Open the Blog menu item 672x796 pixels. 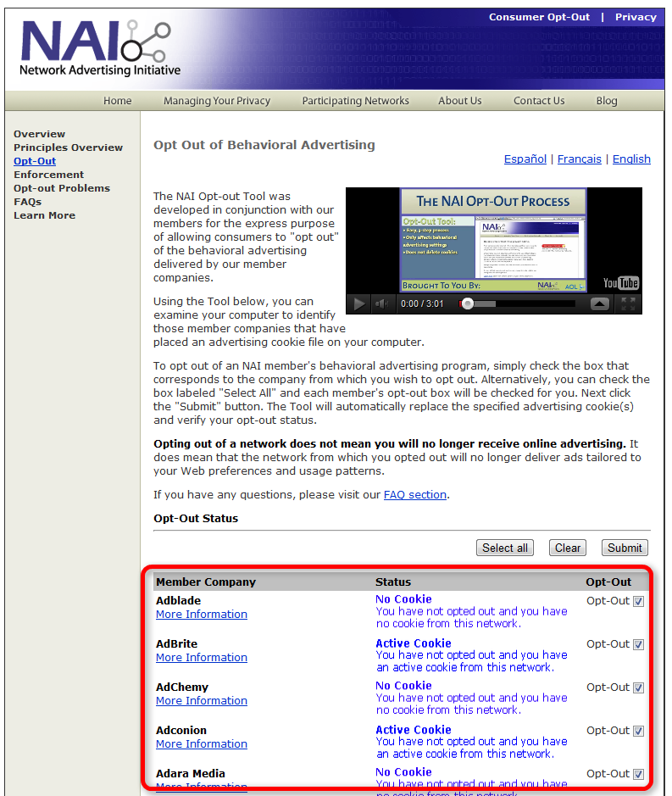pyautogui.click(x=607, y=101)
